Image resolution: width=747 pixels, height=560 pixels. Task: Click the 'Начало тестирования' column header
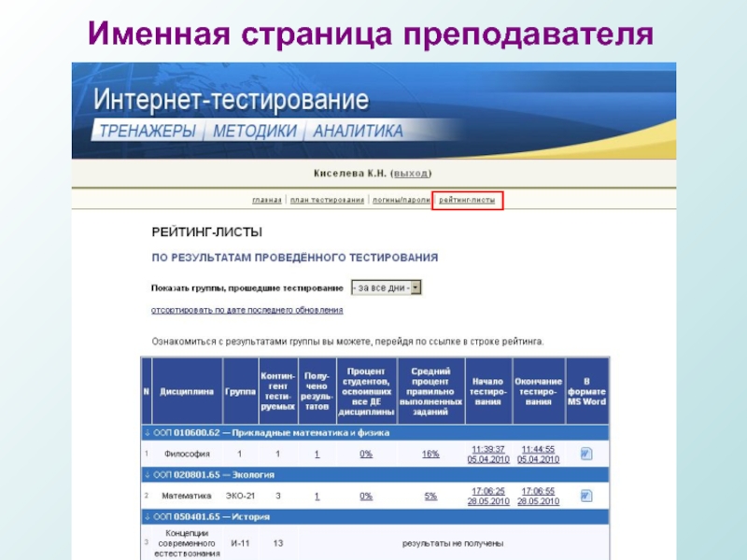487,391
